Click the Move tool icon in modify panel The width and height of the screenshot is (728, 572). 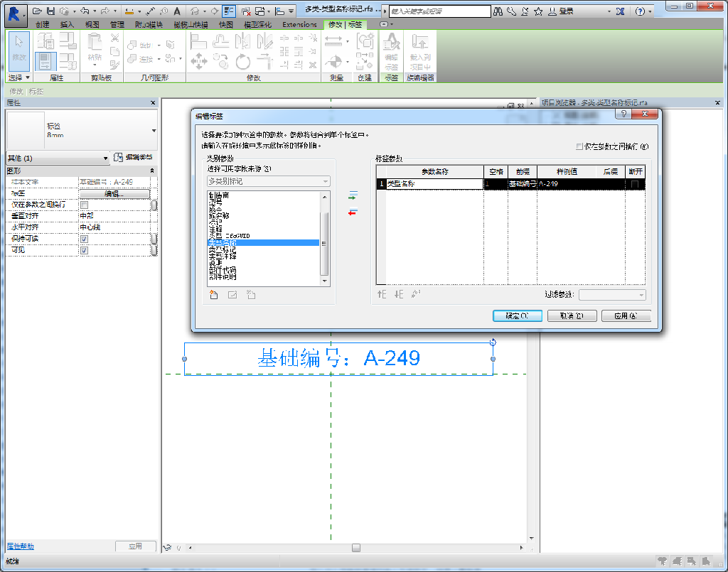pos(199,61)
